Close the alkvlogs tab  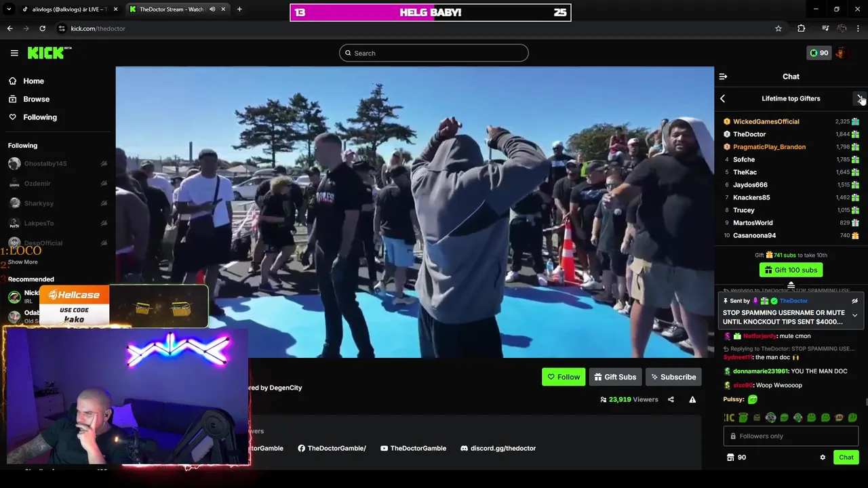point(115,9)
